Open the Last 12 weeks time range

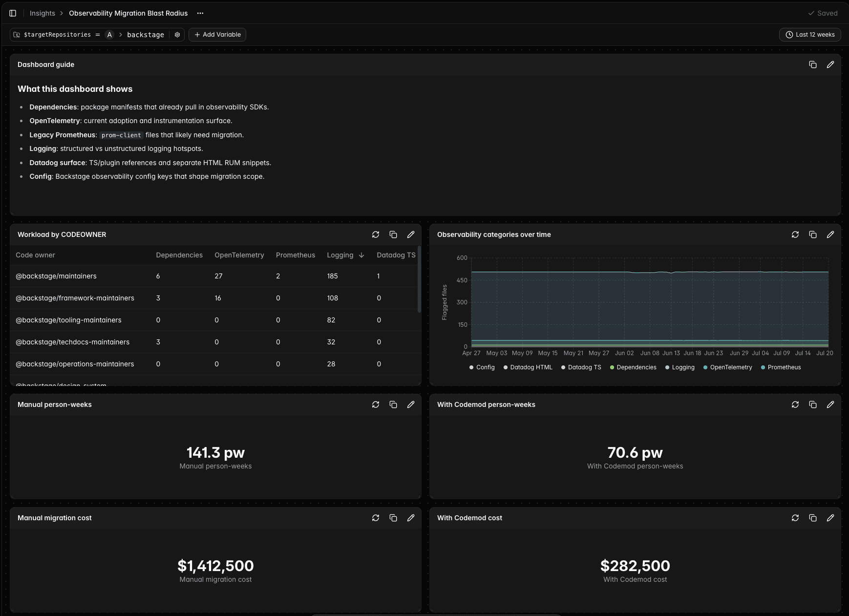tap(810, 35)
